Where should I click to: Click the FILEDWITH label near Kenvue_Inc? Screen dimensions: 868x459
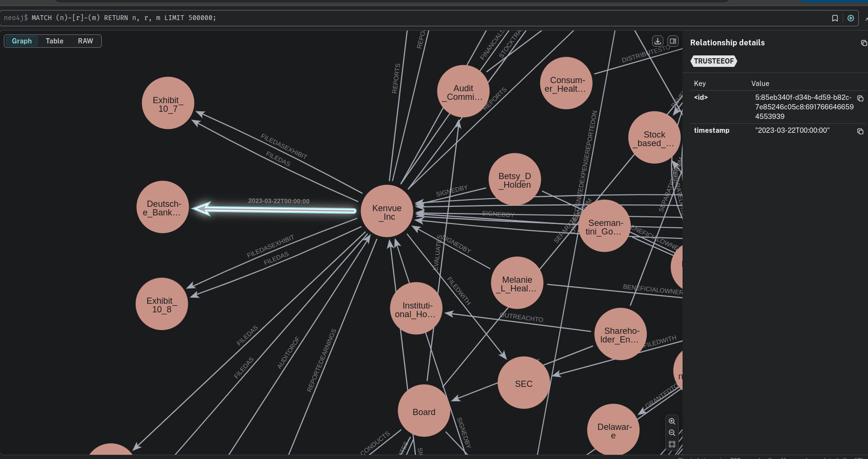coord(459,291)
